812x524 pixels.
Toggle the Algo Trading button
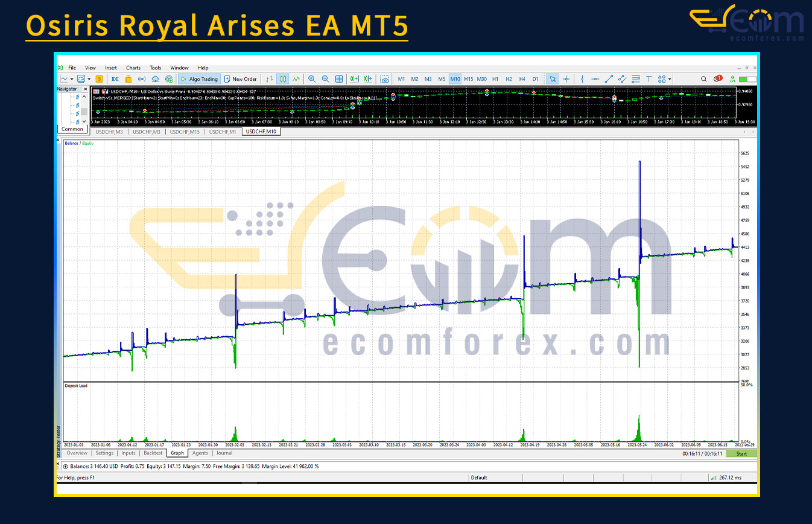[x=198, y=79]
